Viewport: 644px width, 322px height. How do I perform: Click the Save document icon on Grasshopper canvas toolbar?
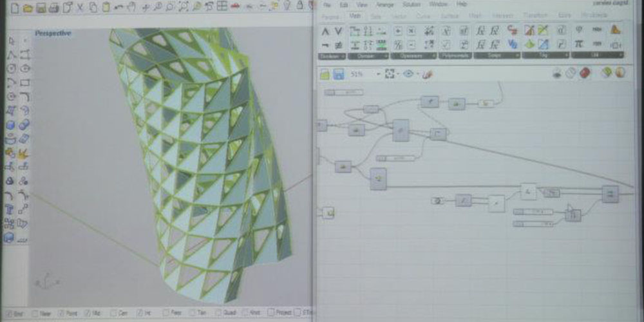tap(339, 74)
